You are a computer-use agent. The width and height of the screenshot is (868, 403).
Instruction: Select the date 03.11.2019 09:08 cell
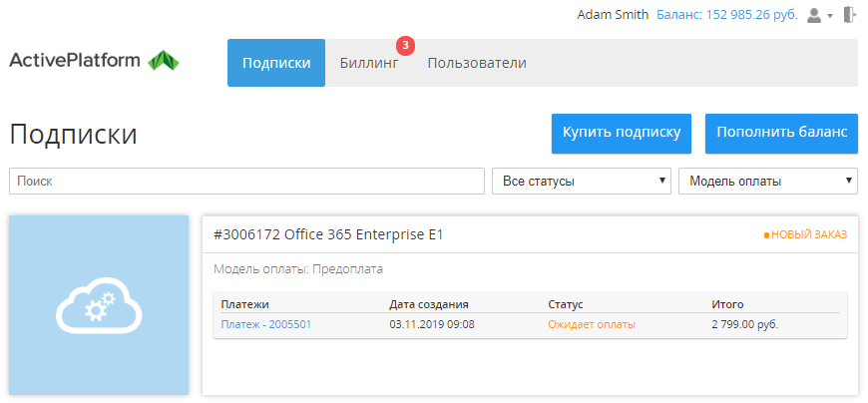[432, 324]
